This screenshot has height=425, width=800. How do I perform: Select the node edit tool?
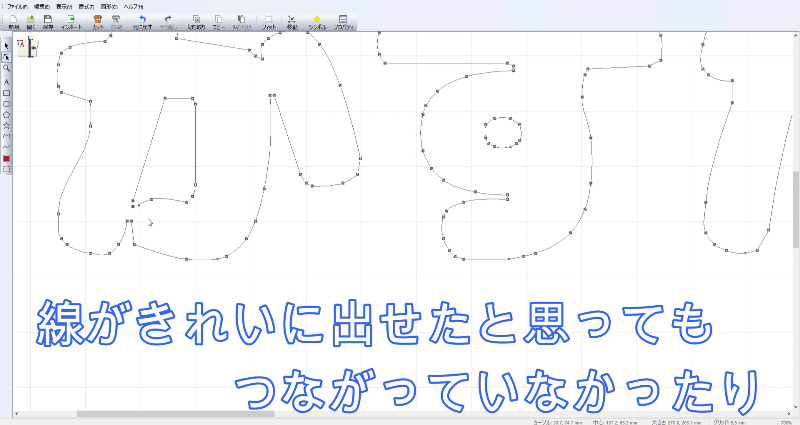pyautogui.click(x=7, y=57)
